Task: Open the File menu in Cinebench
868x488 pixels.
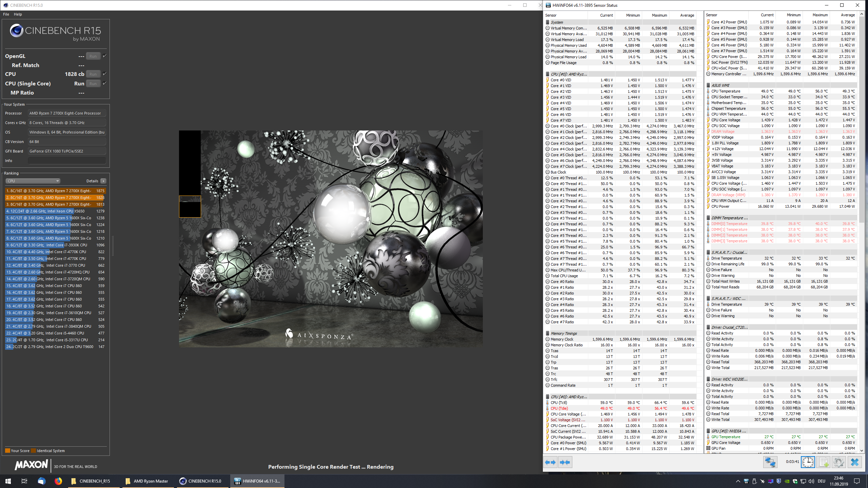Action: pyautogui.click(x=6, y=14)
